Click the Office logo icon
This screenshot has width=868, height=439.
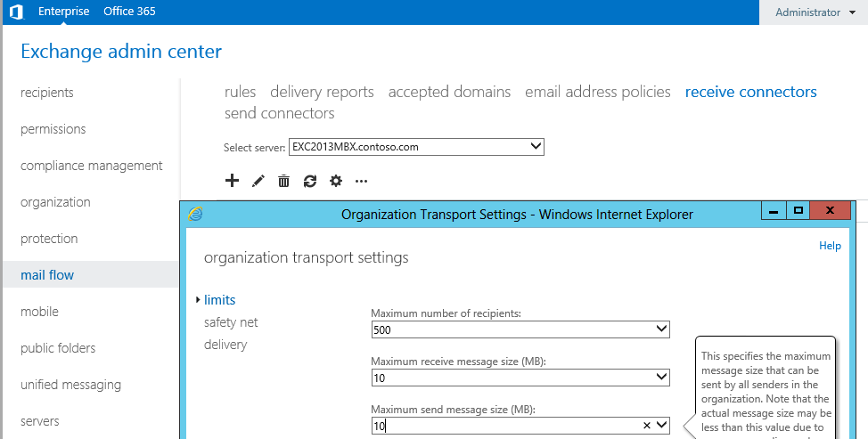15,12
